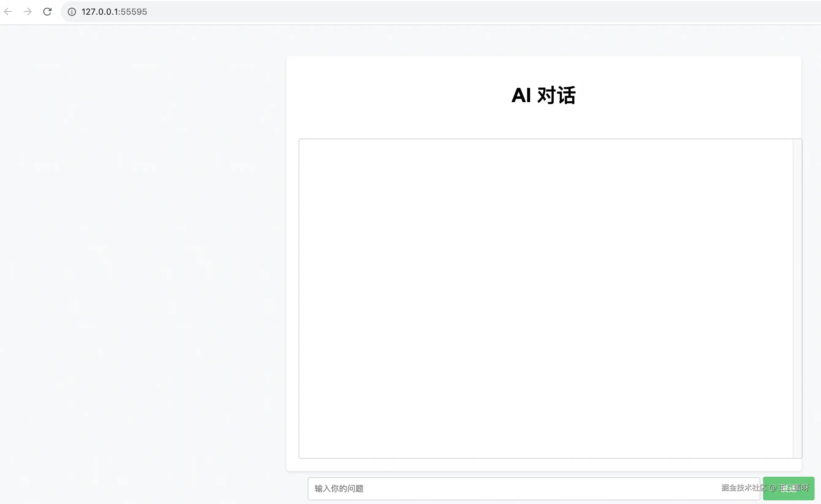Go forward with the browser forward arrow

coord(27,12)
